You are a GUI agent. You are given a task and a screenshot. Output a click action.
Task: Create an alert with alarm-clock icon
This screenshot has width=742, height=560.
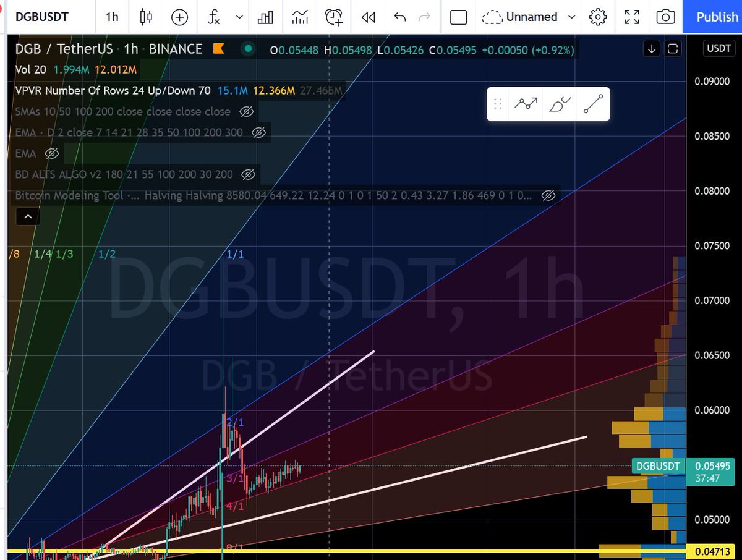click(335, 17)
